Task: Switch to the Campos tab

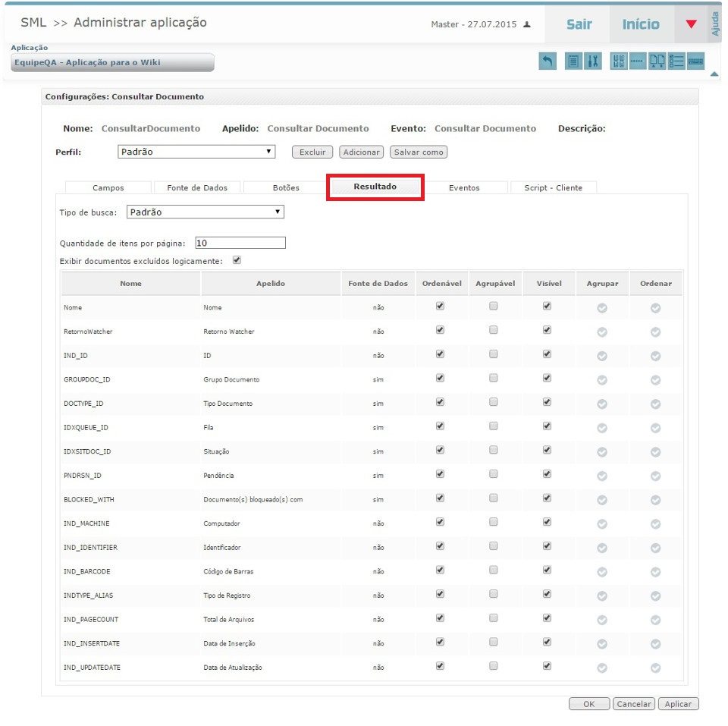Action: [108, 187]
